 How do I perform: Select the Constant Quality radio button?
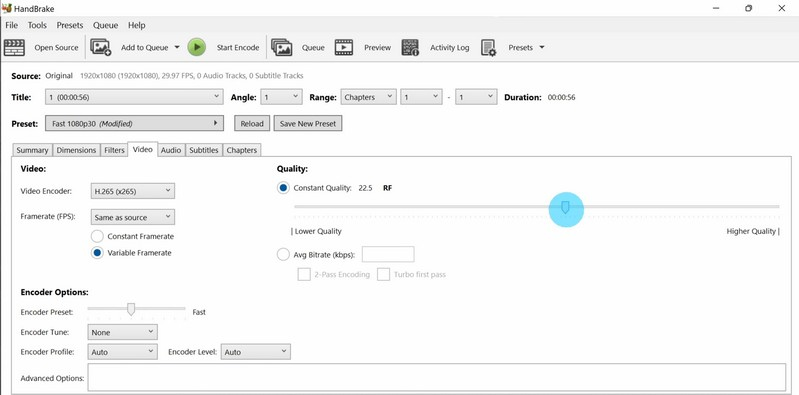pyautogui.click(x=283, y=188)
